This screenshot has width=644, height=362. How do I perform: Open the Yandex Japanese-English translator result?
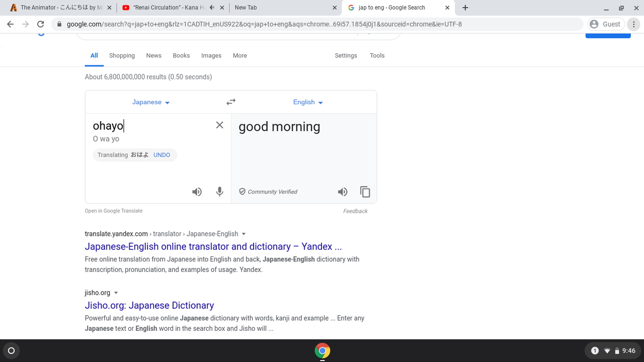pyautogui.click(x=213, y=246)
